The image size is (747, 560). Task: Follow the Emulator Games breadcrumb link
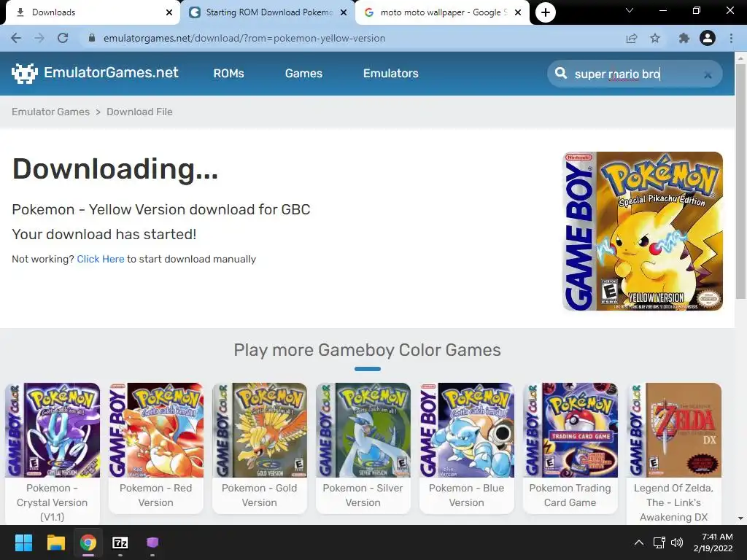[50, 112]
